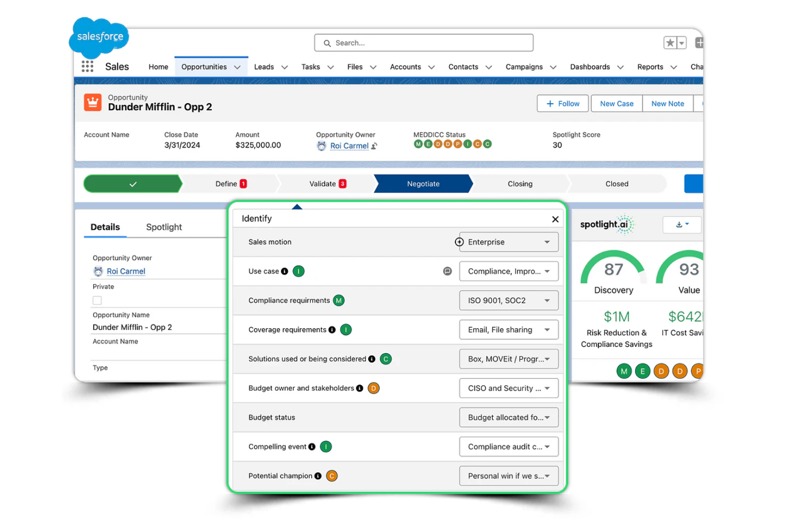The width and height of the screenshot is (798, 532).
Task: Toggle the Private checkbox
Action: coord(97,300)
